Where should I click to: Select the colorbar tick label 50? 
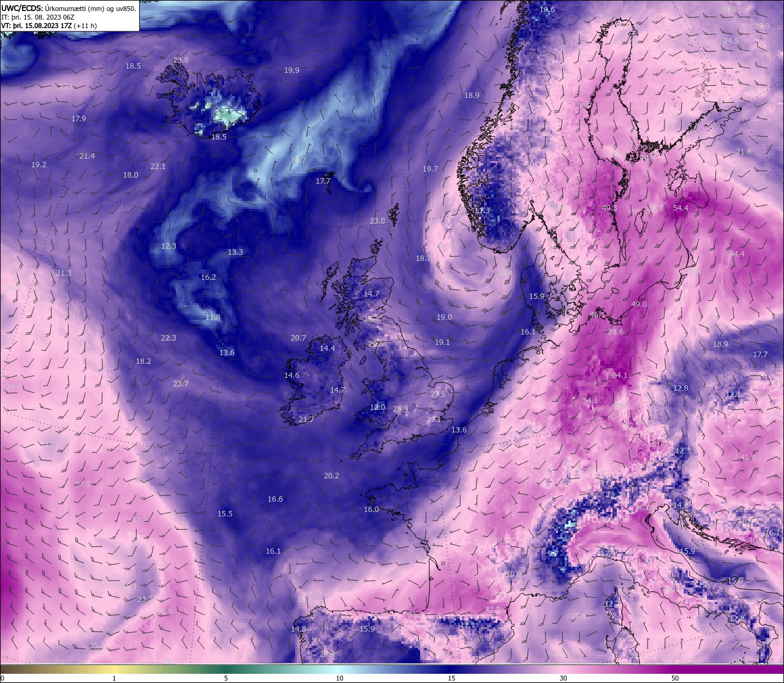(674, 678)
